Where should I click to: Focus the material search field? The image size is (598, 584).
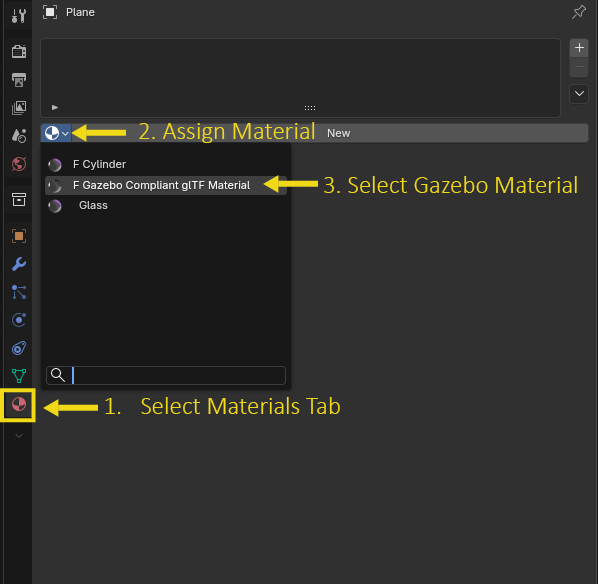coord(166,375)
